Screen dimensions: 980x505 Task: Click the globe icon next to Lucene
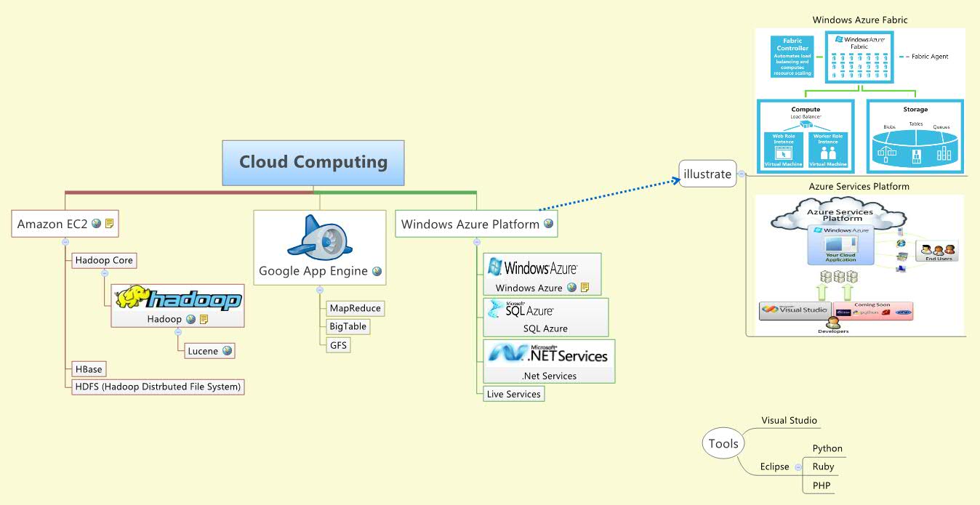[x=227, y=351]
